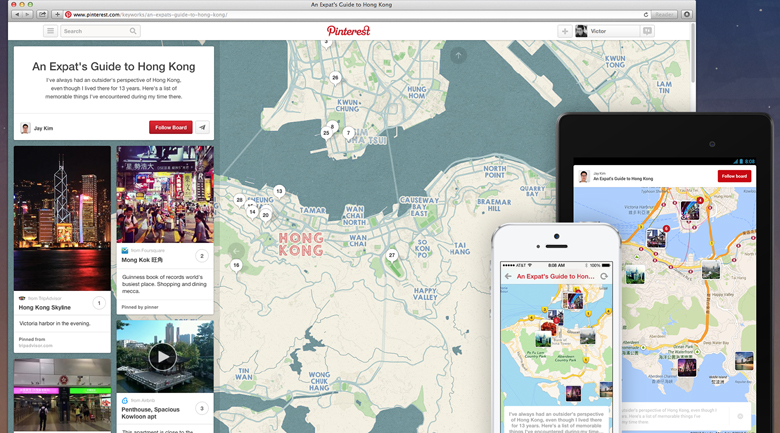Click the Mong Kok pin title

point(142,260)
